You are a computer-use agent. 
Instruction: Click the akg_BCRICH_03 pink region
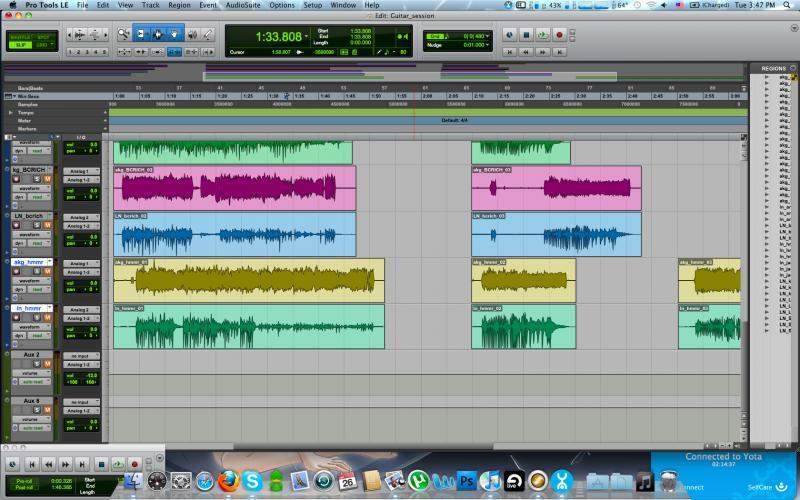556,188
